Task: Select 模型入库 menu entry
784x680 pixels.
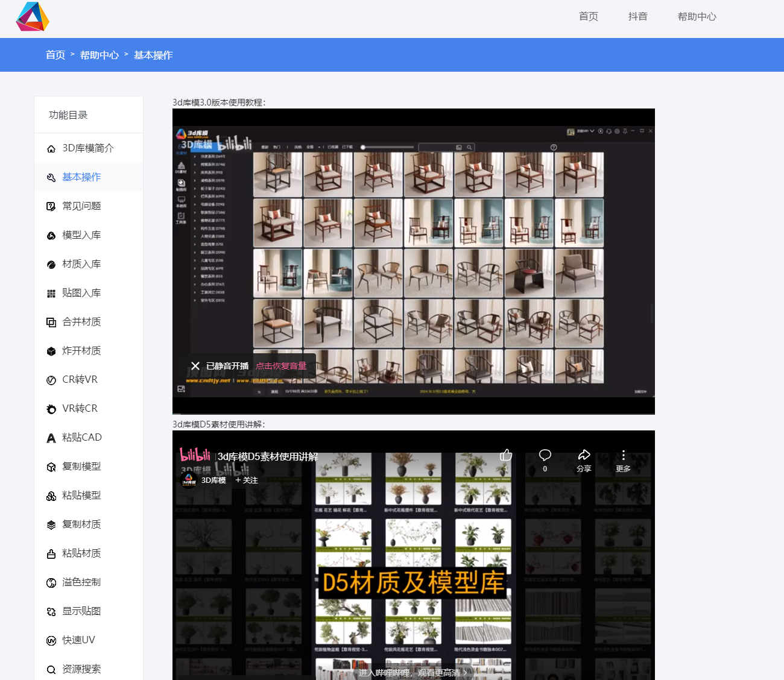Action: click(89, 235)
